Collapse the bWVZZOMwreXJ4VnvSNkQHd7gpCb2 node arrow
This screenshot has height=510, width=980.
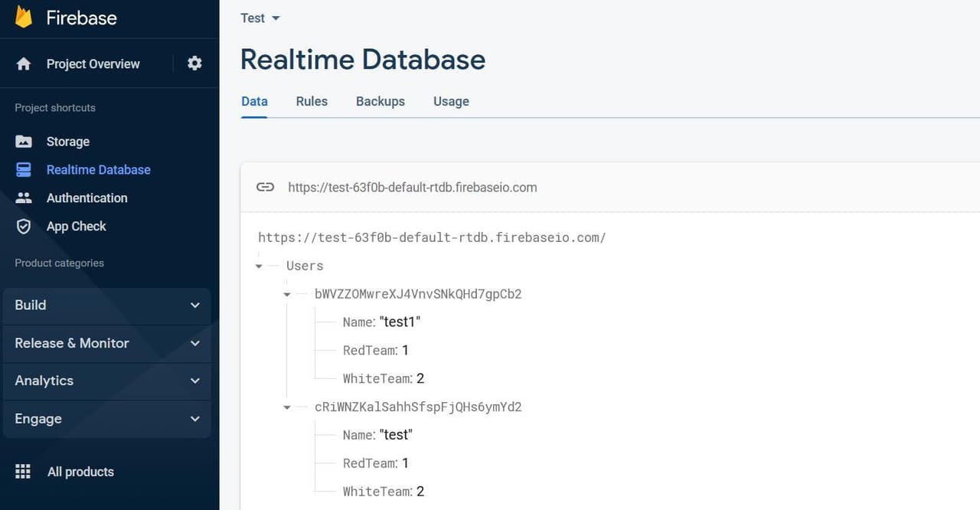(287, 294)
